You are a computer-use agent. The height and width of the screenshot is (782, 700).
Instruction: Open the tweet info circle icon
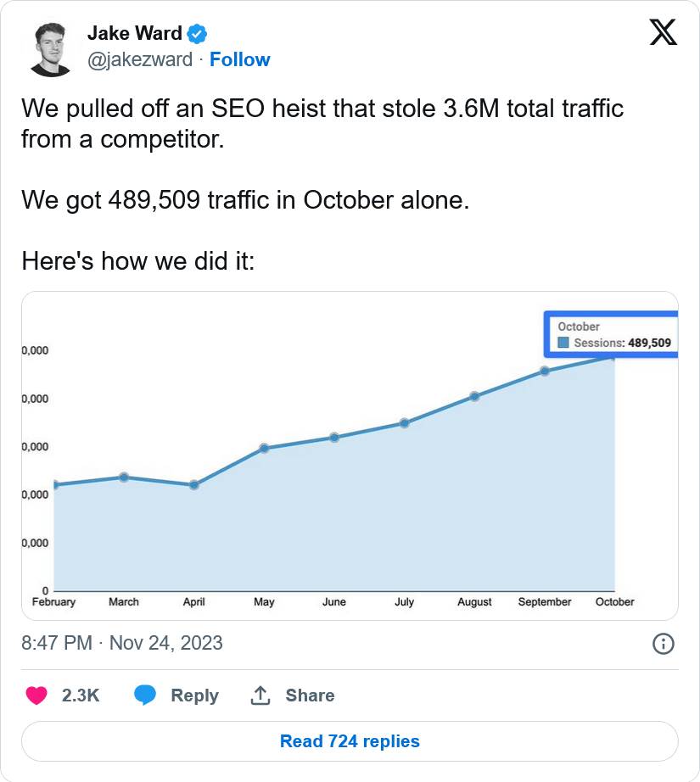click(663, 644)
